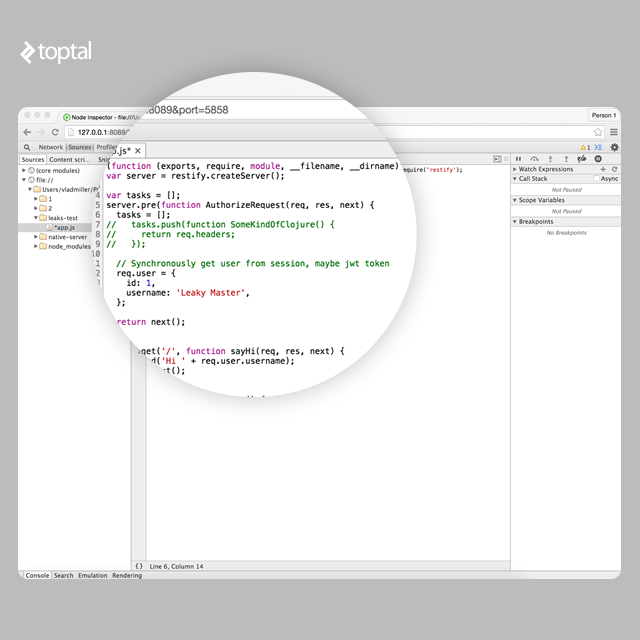Pause script execution

(x=518, y=159)
